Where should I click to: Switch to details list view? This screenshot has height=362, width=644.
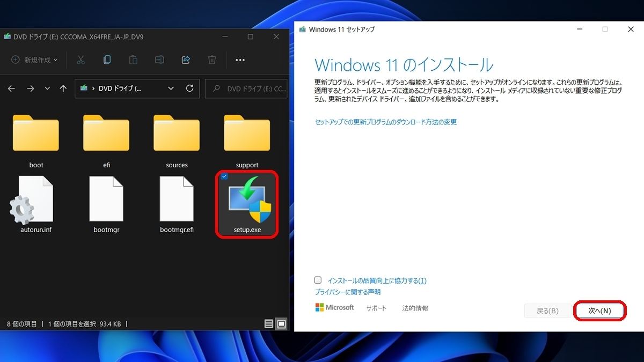[x=269, y=324]
